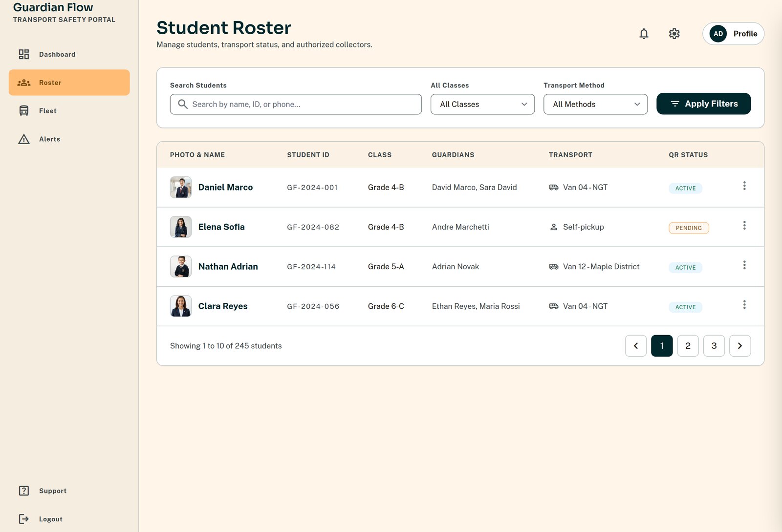Open row actions for Daniel Marco
This screenshot has width=782, height=532.
point(744,186)
